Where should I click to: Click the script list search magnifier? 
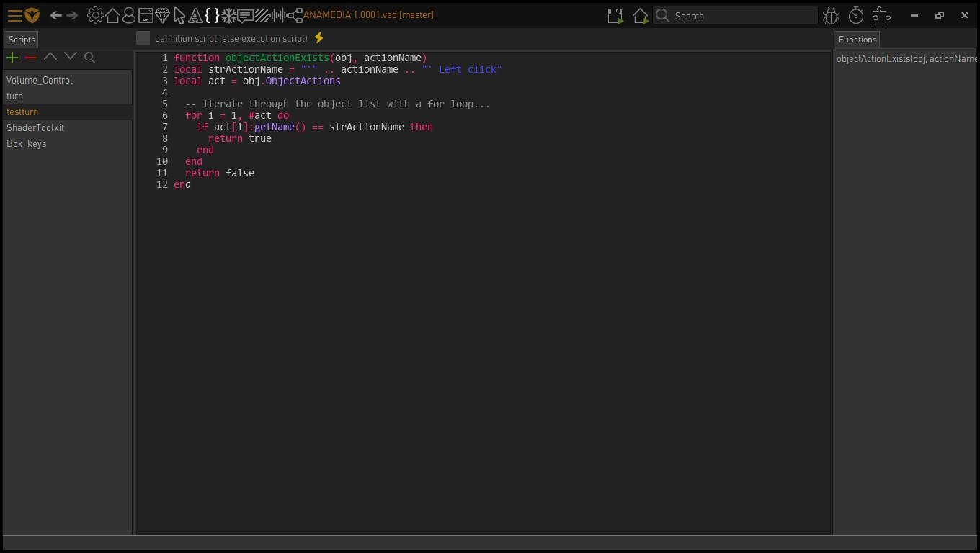[x=89, y=58]
